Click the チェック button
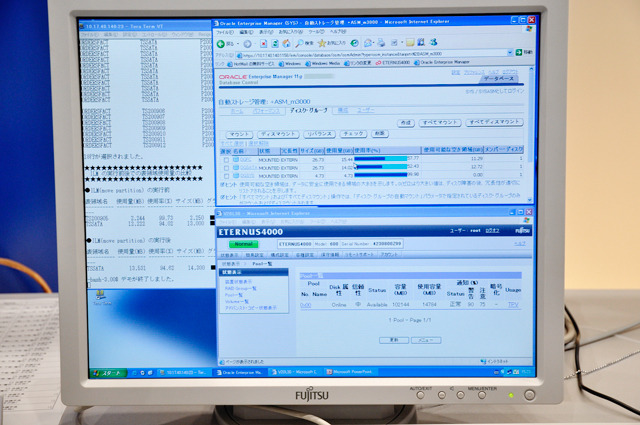This screenshot has height=425, width=640. pos(353,134)
